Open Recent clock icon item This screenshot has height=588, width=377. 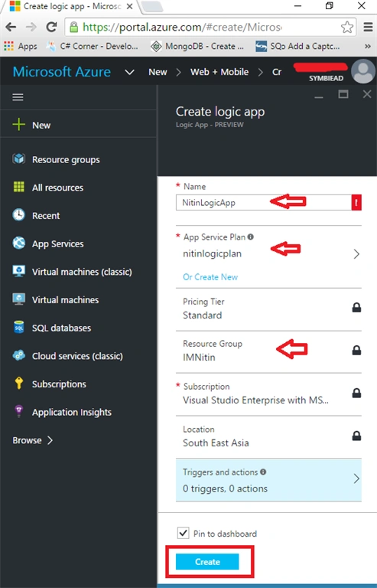pyautogui.click(x=18, y=215)
